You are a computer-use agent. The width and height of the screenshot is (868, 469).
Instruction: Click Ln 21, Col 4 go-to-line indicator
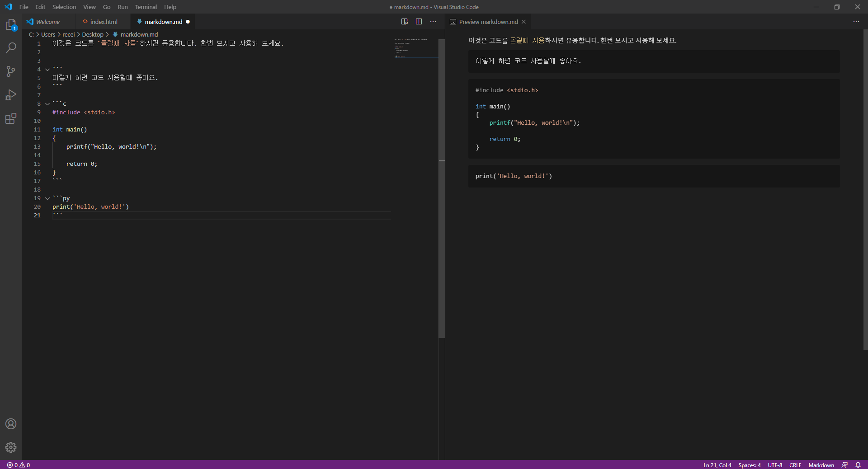(x=717, y=465)
